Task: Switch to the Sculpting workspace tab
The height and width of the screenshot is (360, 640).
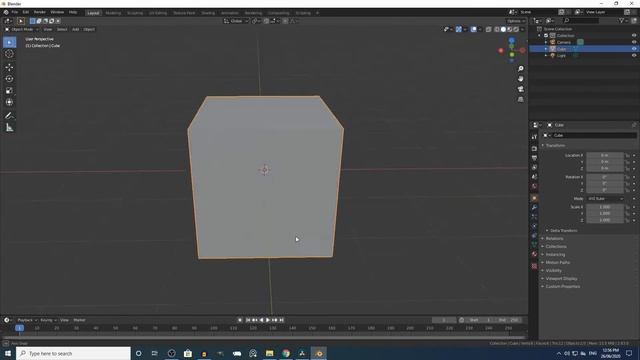Action: [135, 13]
